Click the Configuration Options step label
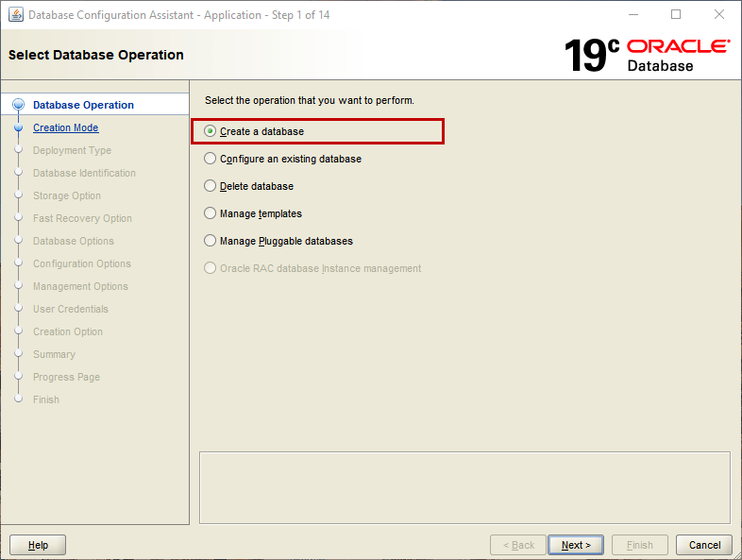742x560 pixels. [82, 264]
